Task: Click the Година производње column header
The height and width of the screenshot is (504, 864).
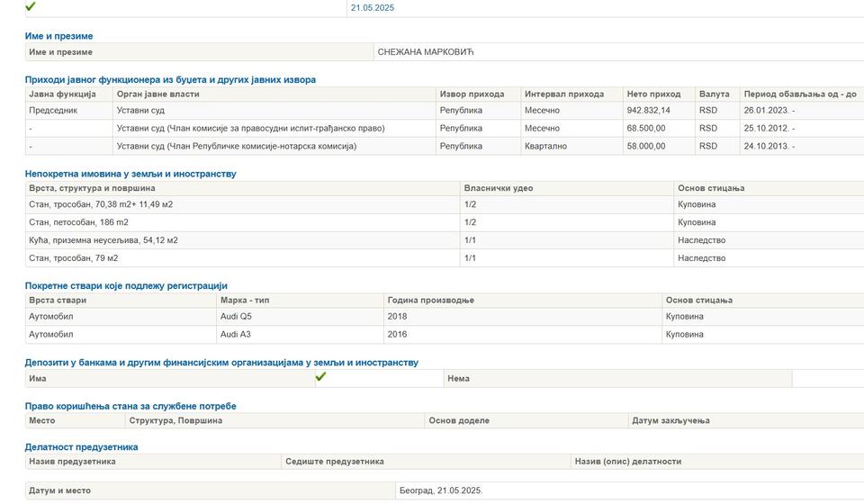Action: pyautogui.click(x=430, y=300)
